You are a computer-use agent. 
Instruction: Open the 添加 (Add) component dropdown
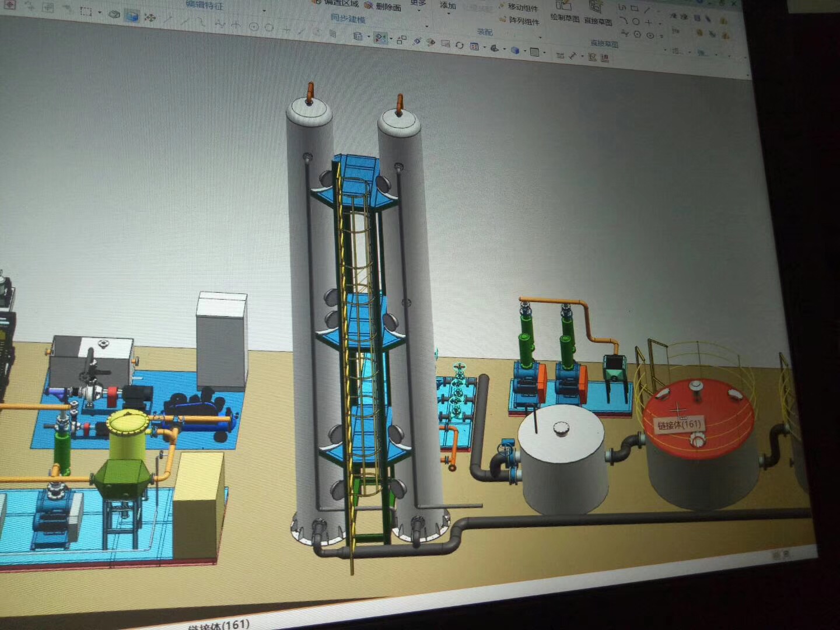point(448,6)
